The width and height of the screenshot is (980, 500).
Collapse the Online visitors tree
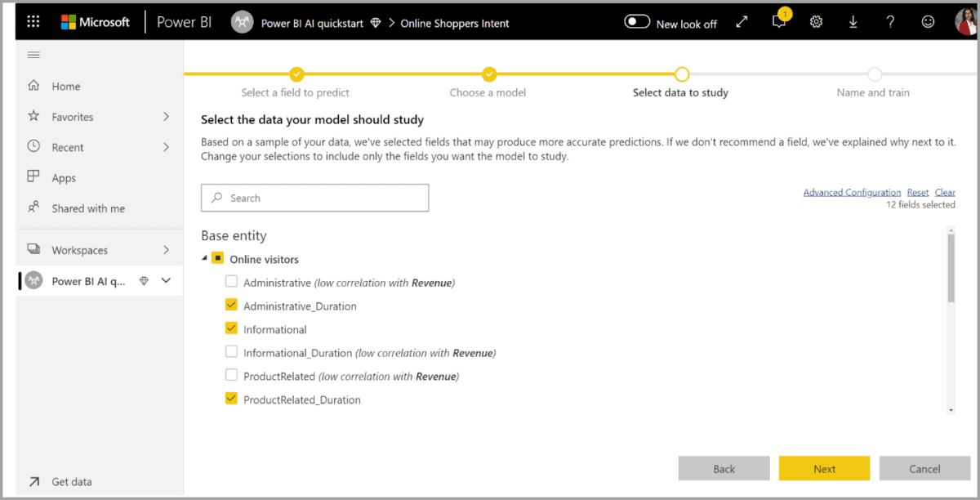(x=203, y=259)
